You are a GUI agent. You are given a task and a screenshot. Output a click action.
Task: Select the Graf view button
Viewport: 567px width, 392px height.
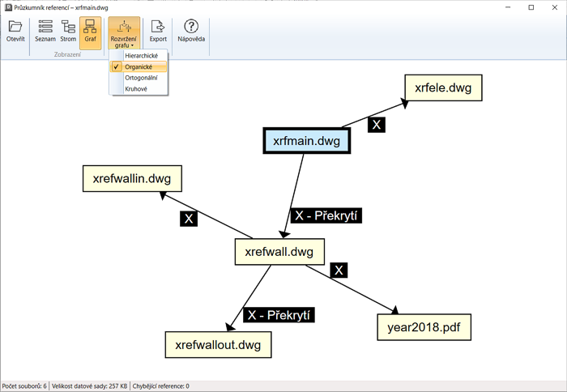pos(90,28)
